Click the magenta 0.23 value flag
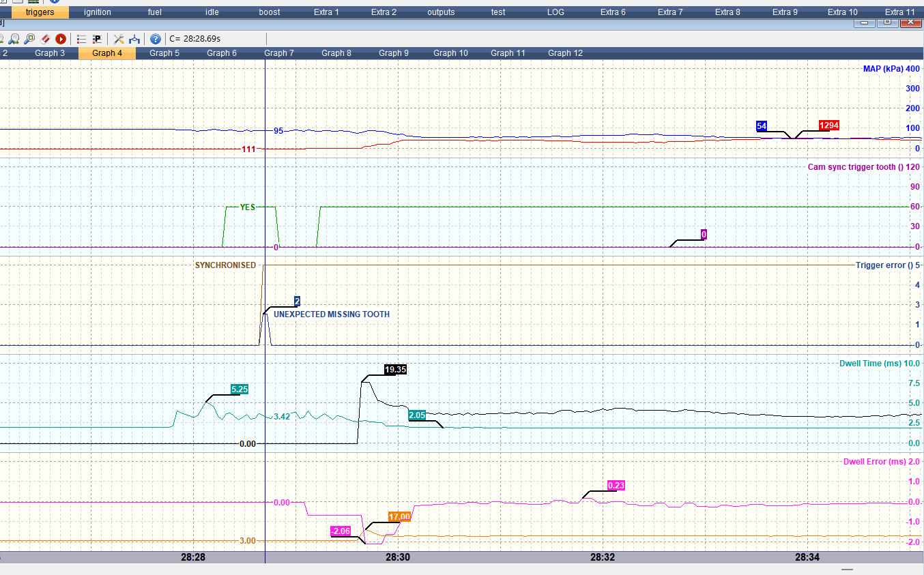The width and height of the screenshot is (924, 575). click(x=616, y=486)
